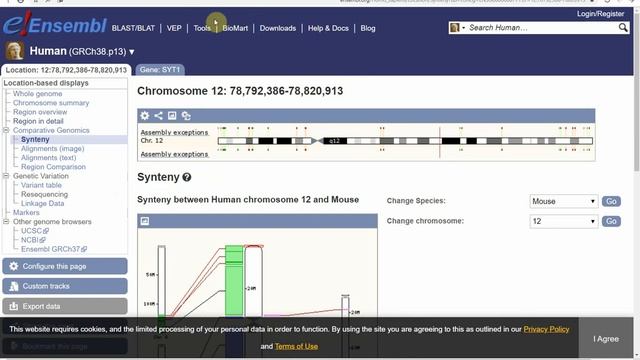Open the Human assembly dropdown arrow

click(x=131, y=52)
